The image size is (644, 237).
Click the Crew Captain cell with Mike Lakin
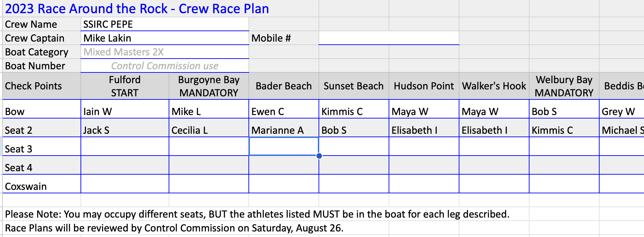[165, 38]
